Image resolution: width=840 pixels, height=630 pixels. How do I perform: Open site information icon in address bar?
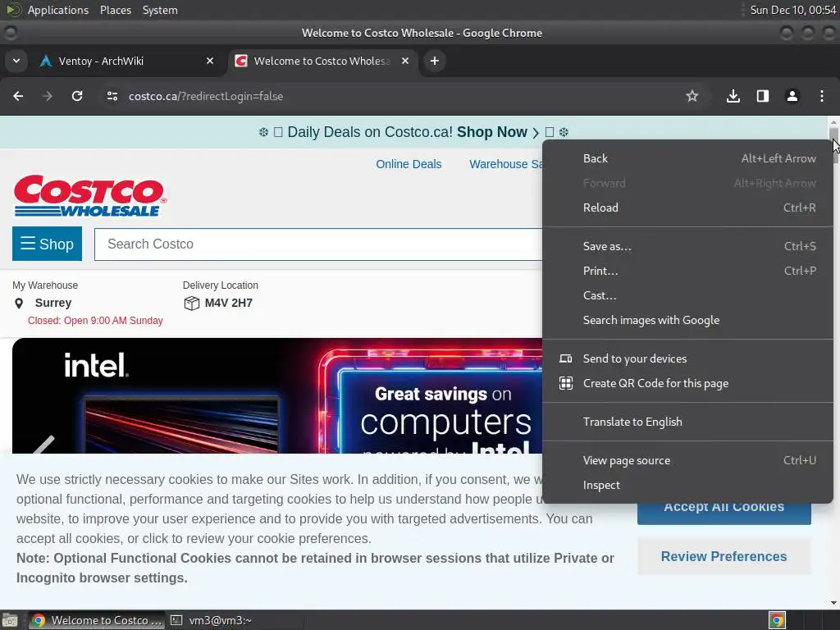pyautogui.click(x=112, y=96)
